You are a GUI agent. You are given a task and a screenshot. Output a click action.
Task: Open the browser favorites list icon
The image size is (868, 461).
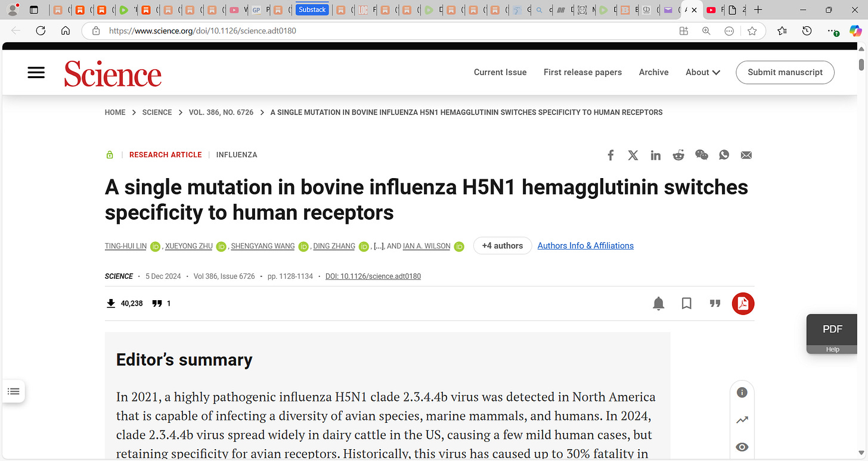pyautogui.click(x=782, y=31)
